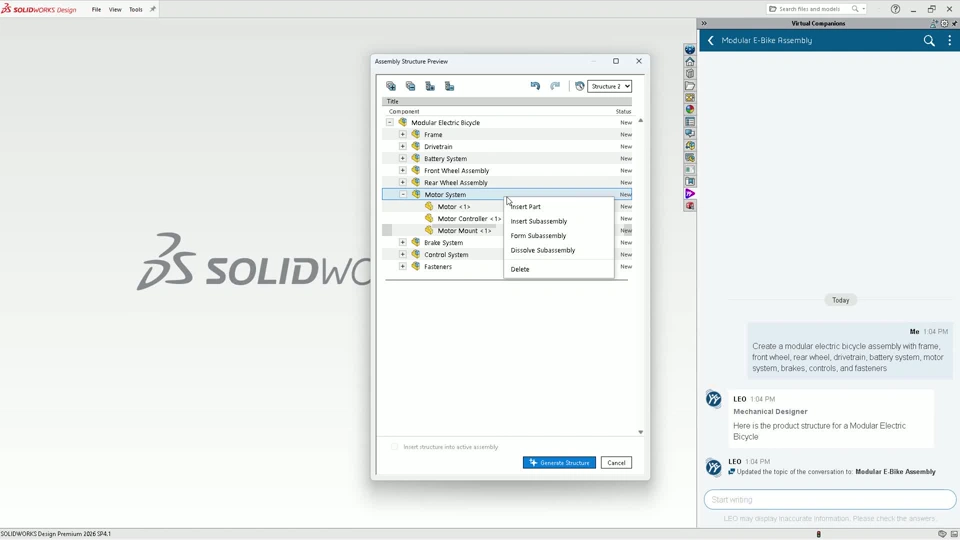Click the Component column header
The image size is (960, 540).
click(404, 111)
